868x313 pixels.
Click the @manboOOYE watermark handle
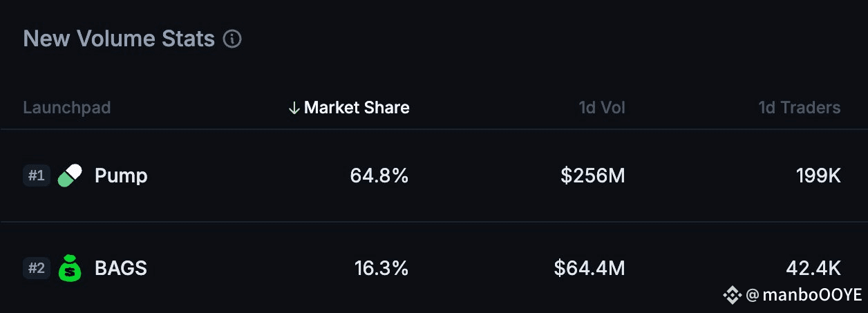[x=804, y=296]
